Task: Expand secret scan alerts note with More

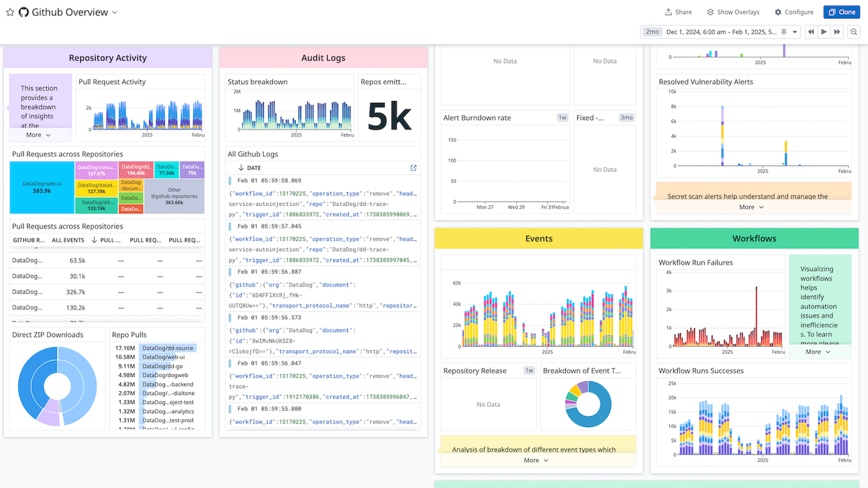Action: point(751,207)
